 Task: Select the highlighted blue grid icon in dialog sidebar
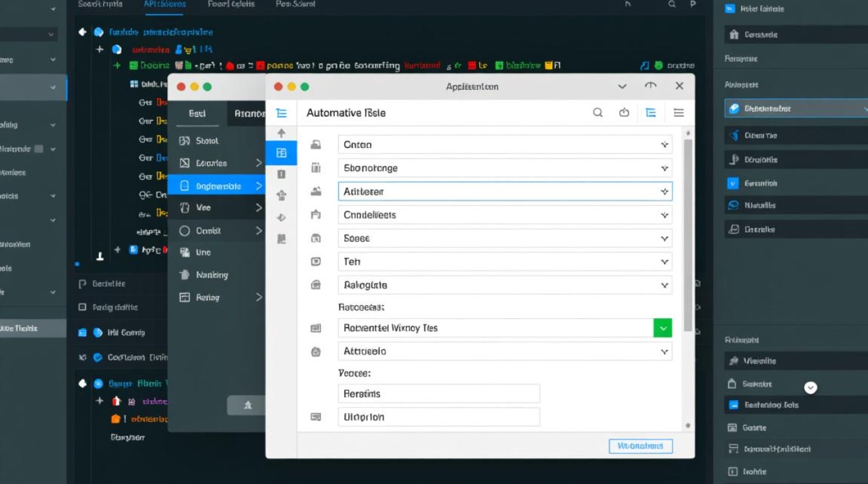point(282,153)
